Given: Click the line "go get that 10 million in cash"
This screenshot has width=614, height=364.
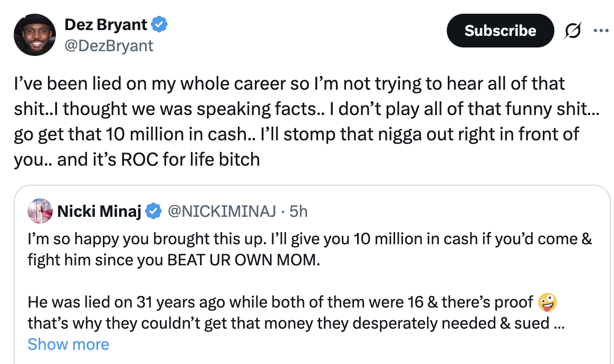Looking at the screenshot, I should point(296,135).
